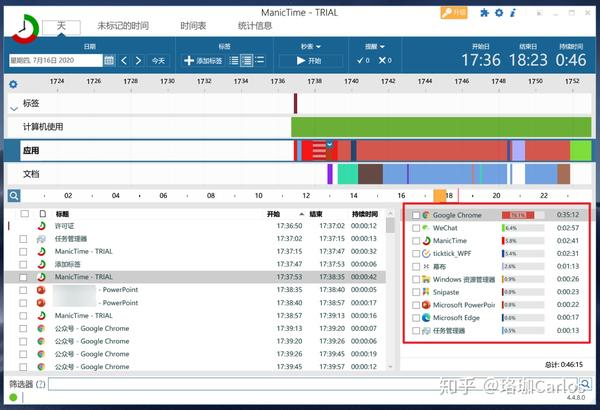Go to the previous day arrow
This screenshot has height=410, width=600.
124,60
